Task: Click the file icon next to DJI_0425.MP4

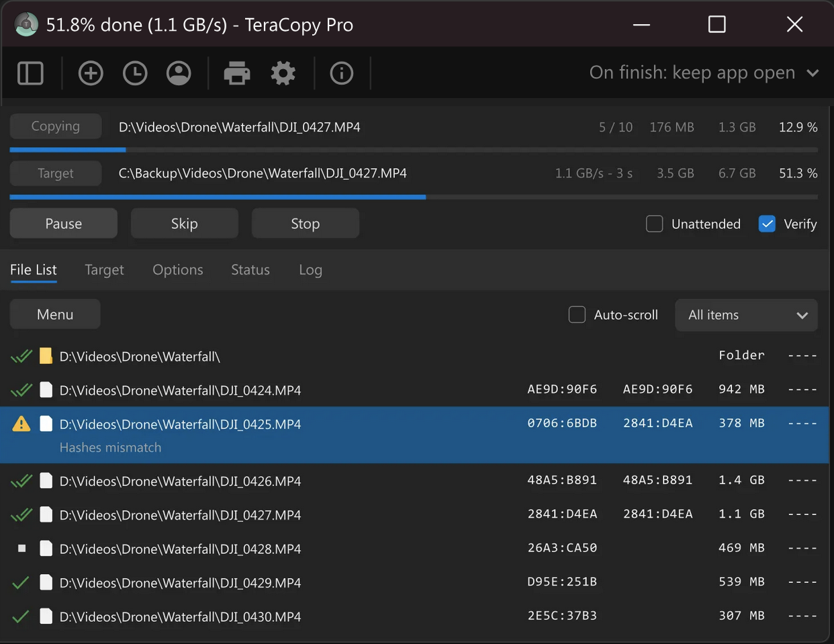Action: (46, 424)
